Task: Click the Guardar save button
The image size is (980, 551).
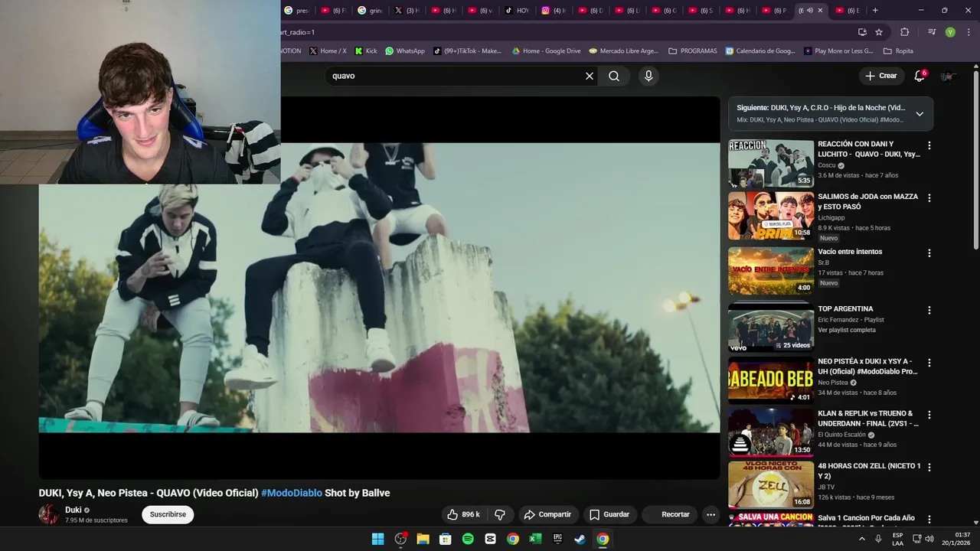Action: (609, 514)
